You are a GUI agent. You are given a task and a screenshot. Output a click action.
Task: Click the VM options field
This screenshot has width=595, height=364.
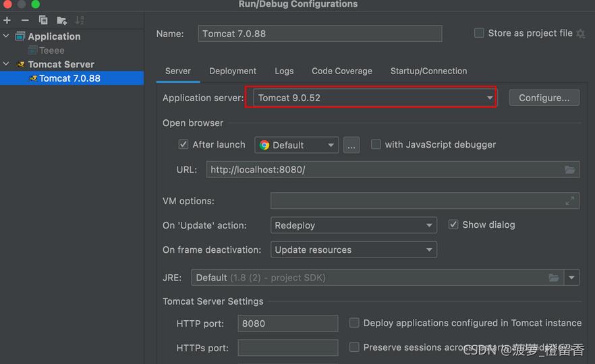(x=424, y=201)
